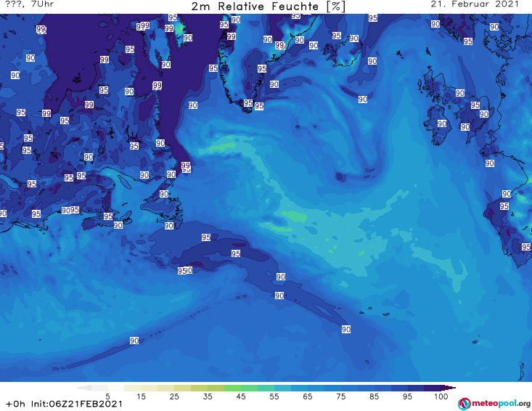Viewport: 532px width, 411px height.
Task: Pick the pale cream legend swatch above 15
Action: tap(133, 388)
